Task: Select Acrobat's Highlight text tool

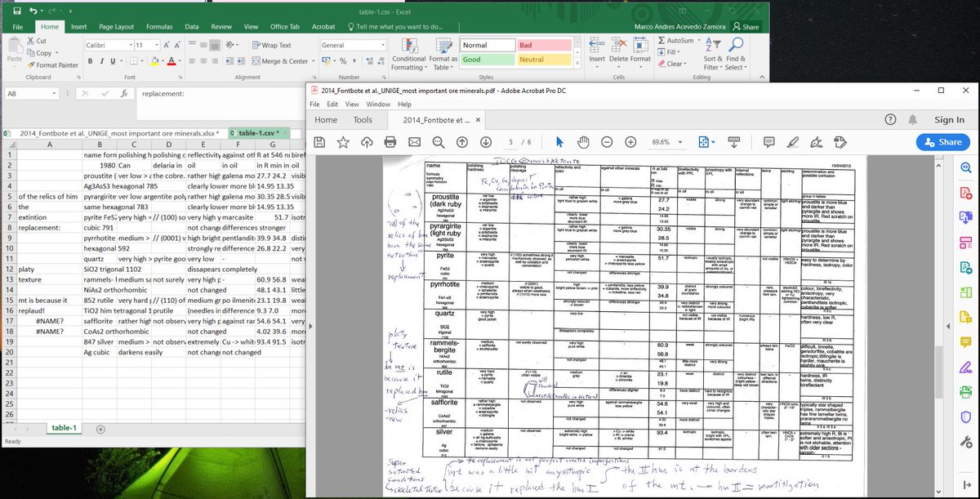Action: click(794, 141)
